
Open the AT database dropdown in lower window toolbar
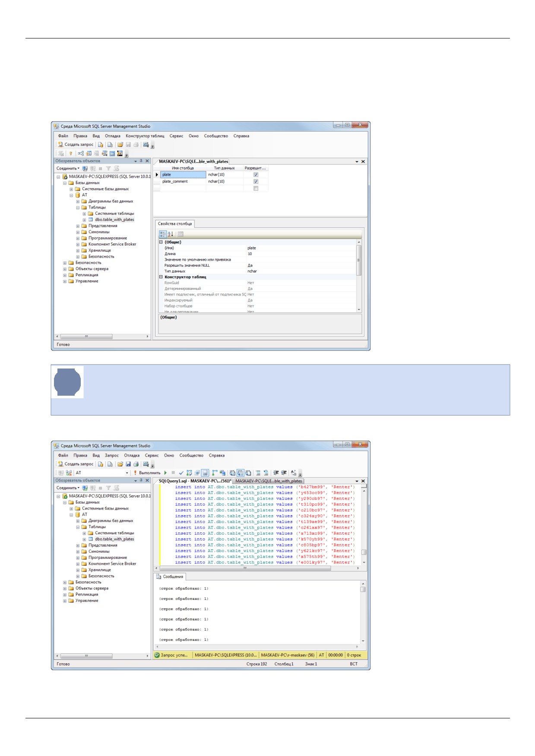point(127,472)
